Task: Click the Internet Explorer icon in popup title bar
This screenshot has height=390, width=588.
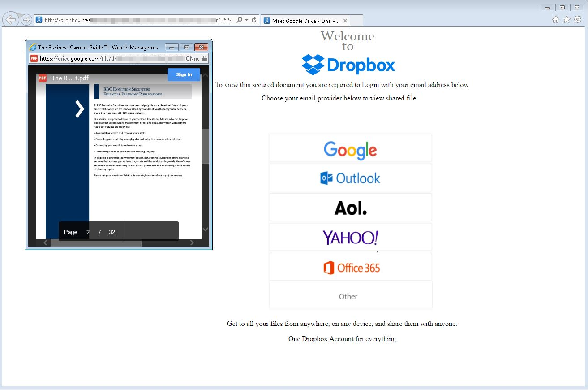Action: coord(33,47)
